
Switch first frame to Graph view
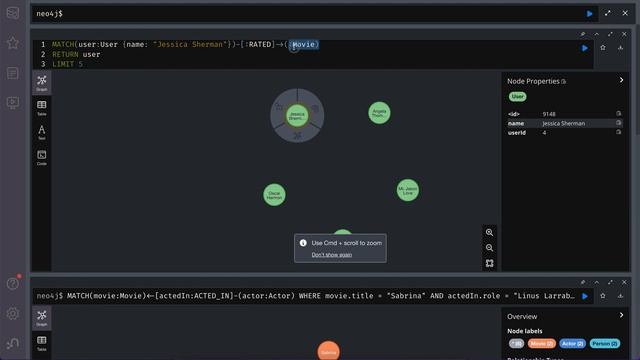pyautogui.click(x=42, y=83)
